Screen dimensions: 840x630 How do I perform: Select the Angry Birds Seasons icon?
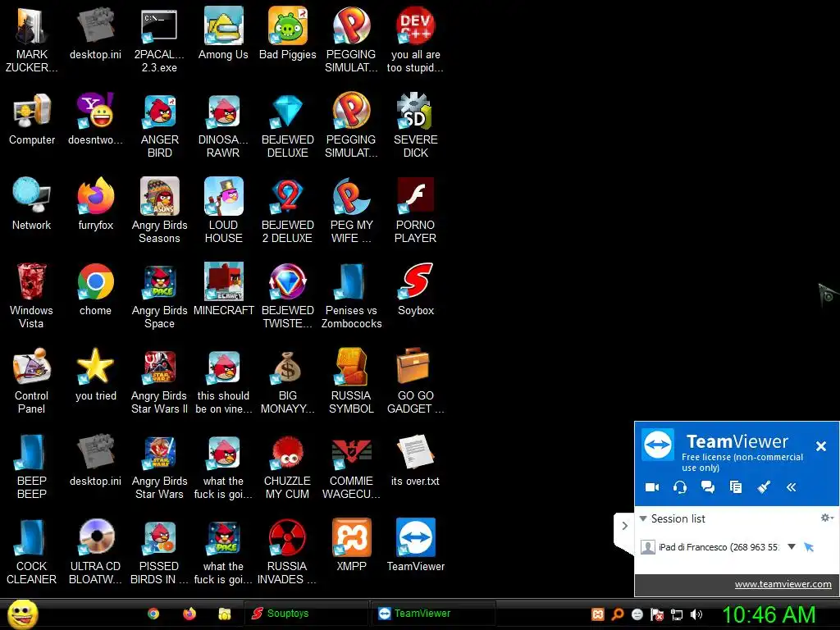[160, 211]
